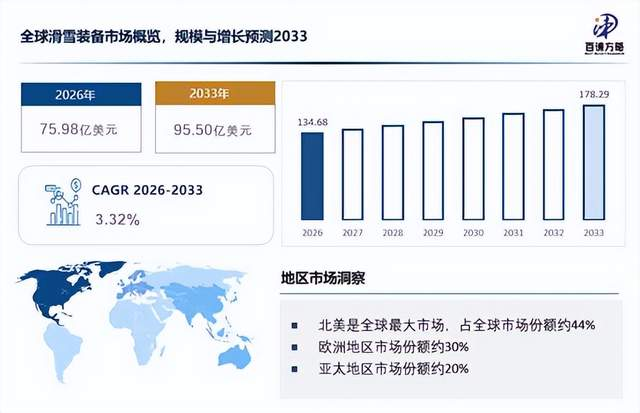Screen dimensions: 640x413
Task: Click the company logo in the top-right corner
Action: 604,35
